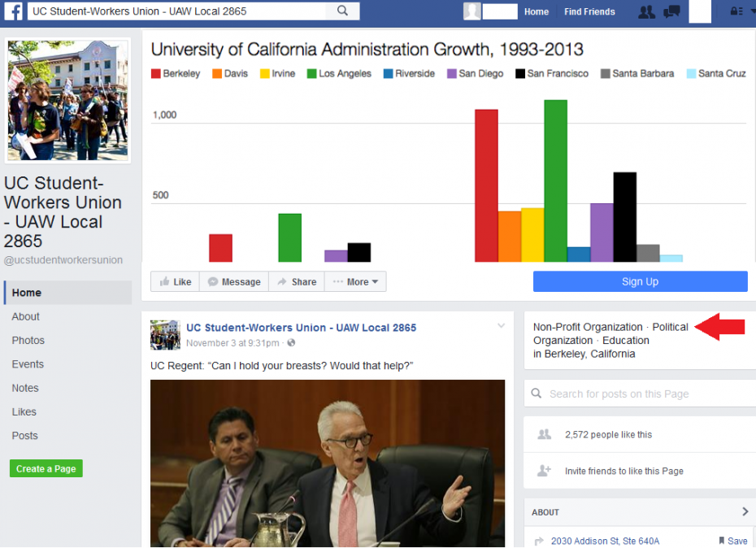
Task: Click the green Create a Page button
Action: [x=46, y=468]
